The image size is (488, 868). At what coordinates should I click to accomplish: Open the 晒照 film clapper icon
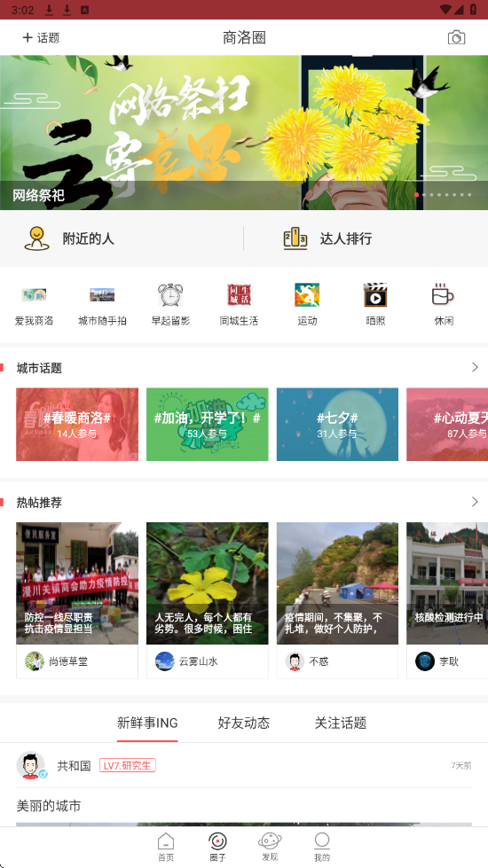375,294
